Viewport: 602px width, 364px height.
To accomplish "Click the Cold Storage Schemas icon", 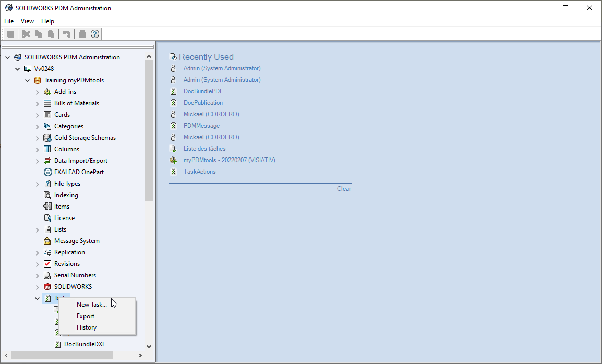I will pos(47,138).
